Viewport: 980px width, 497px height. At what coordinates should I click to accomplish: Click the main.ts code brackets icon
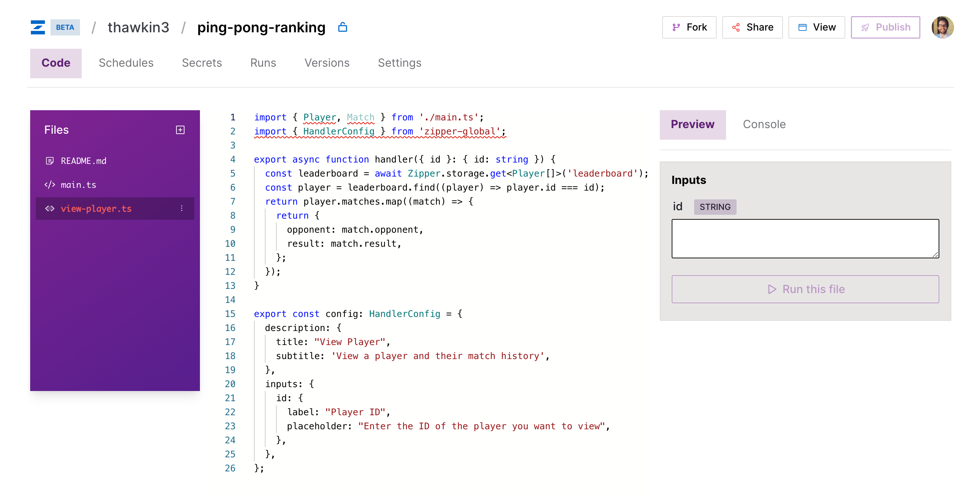49,185
